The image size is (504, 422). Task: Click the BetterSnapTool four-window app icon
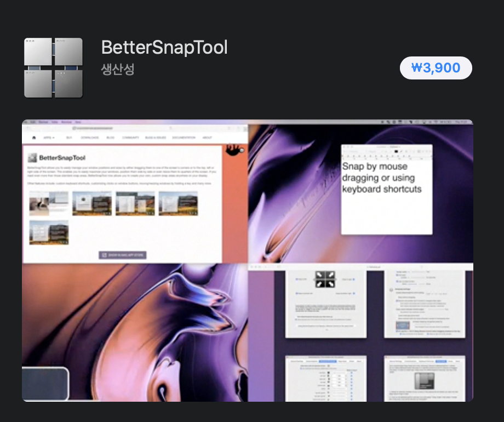[x=53, y=67]
